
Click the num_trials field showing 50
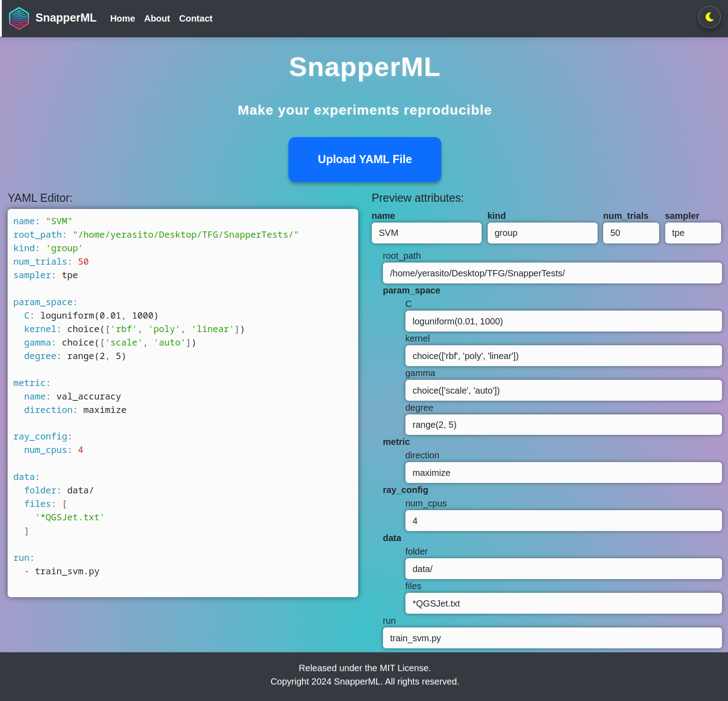point(631,233)
